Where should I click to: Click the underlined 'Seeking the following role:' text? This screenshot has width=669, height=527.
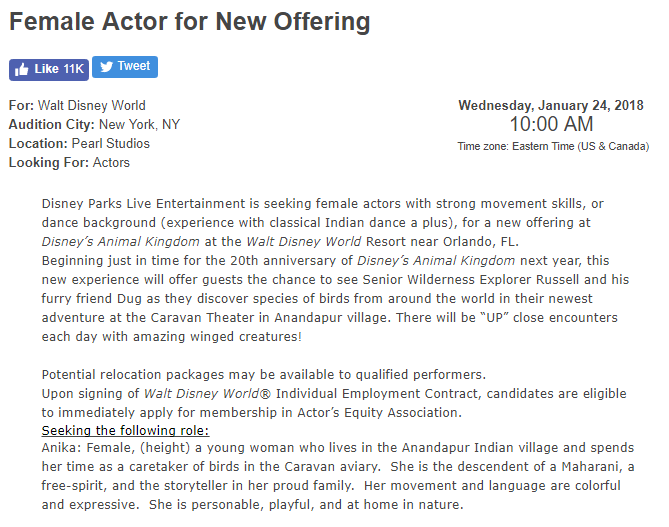click(125, 430)
